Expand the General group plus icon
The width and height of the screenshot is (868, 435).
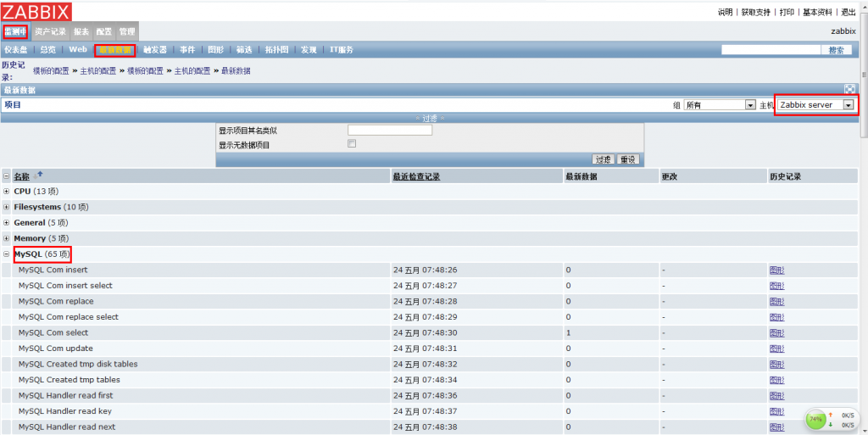click(x=7, y=223)
